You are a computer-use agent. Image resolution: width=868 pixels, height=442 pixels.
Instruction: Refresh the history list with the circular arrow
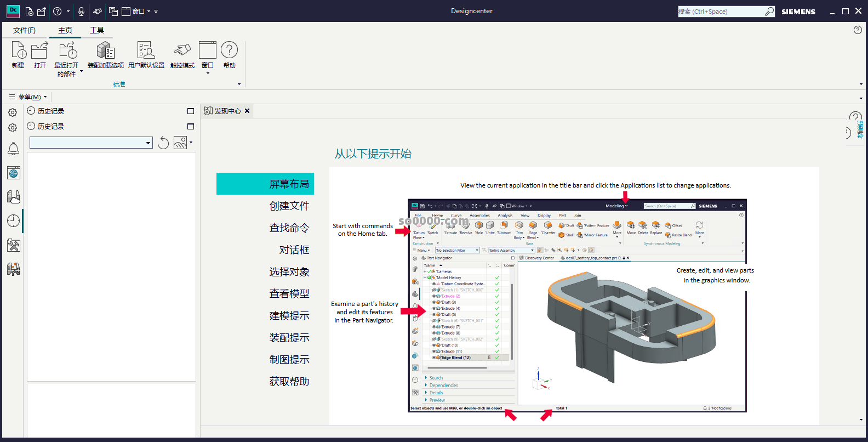pos(163,143)
